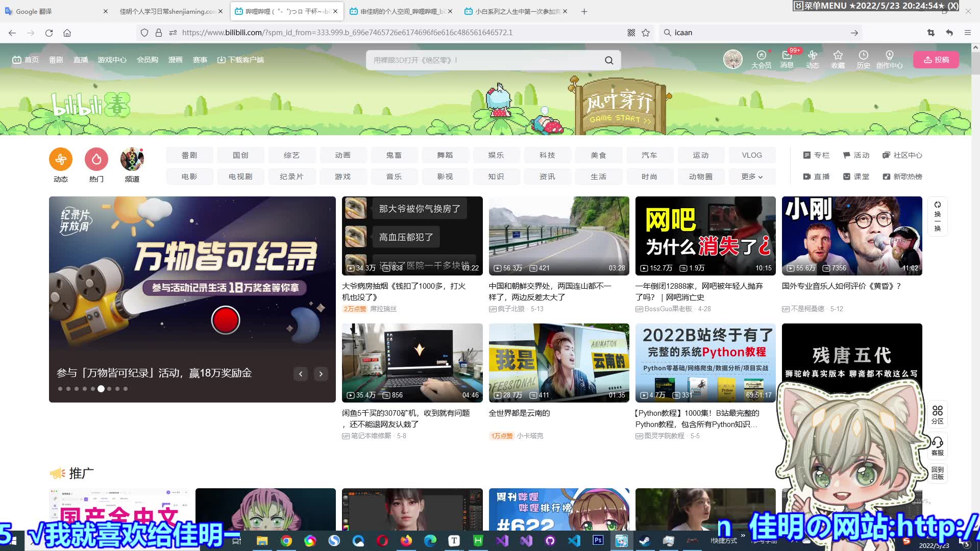980x551 pixels.
Task: Launch Photoshop from the taskbar
Action: [x=598, y=540]
